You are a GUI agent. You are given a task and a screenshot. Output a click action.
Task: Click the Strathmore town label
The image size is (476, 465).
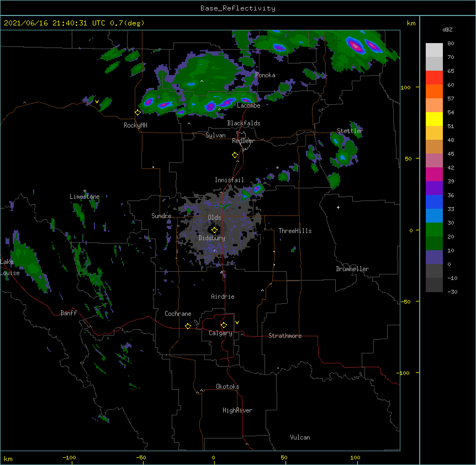coord(285,336)
